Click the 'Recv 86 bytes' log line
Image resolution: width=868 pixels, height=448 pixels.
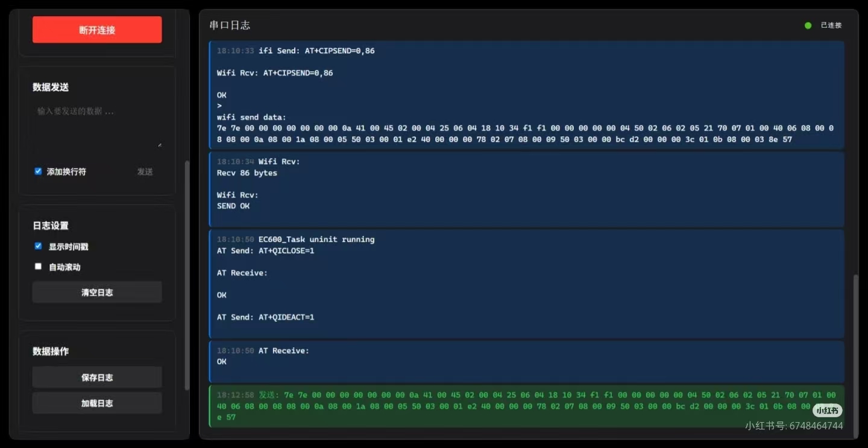pyautogui.click(x=247, y=172)
